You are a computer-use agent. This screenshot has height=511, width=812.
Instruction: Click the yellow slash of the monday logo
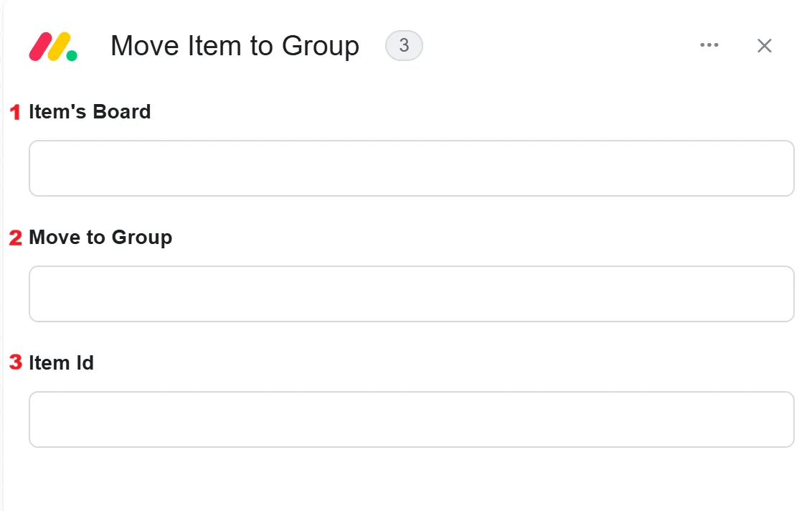coord(59,47)
